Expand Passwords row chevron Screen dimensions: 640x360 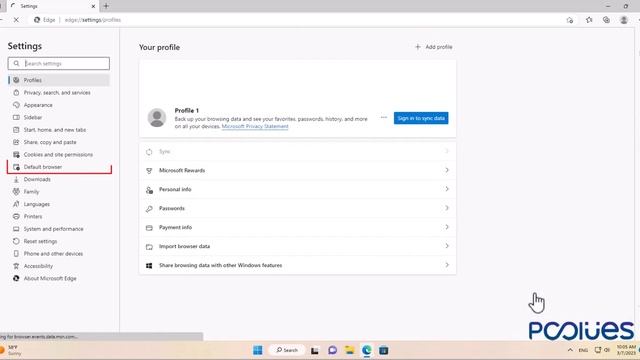tap(447, 208)
